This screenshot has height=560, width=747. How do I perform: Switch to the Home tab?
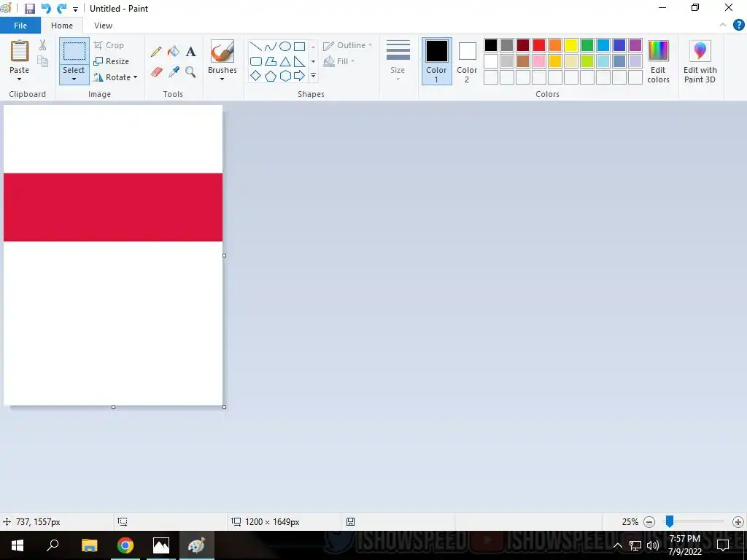[x=62, y=26]
